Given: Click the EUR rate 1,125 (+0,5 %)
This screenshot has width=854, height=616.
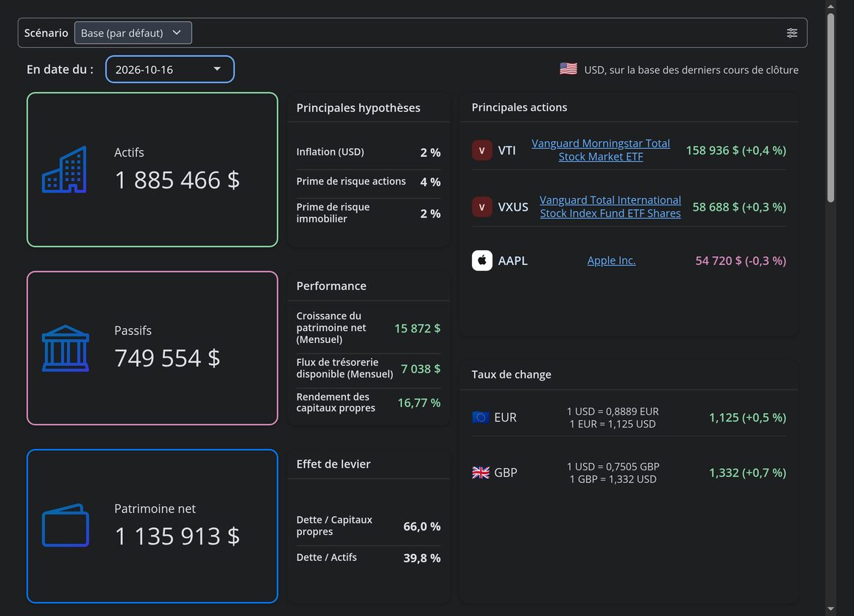Looking at the screenshot, I should point(747,418).
